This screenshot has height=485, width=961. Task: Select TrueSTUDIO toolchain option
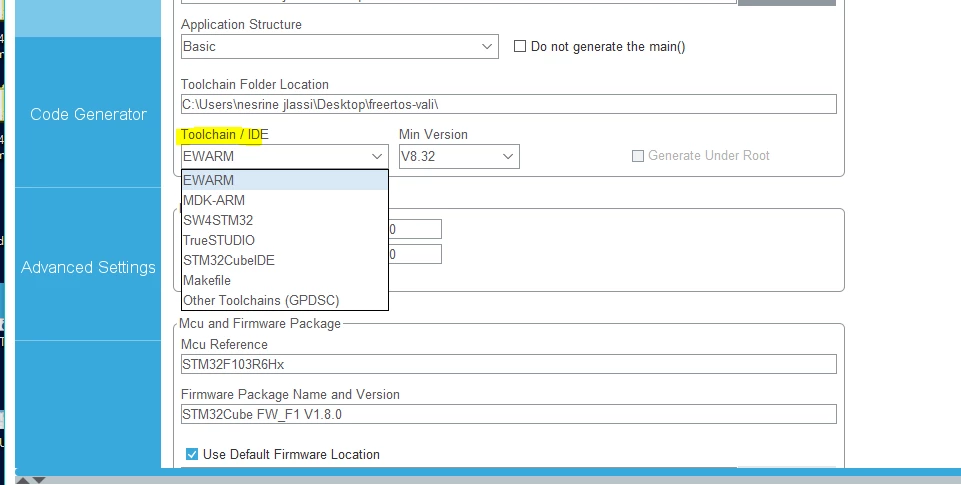[284, 240]
